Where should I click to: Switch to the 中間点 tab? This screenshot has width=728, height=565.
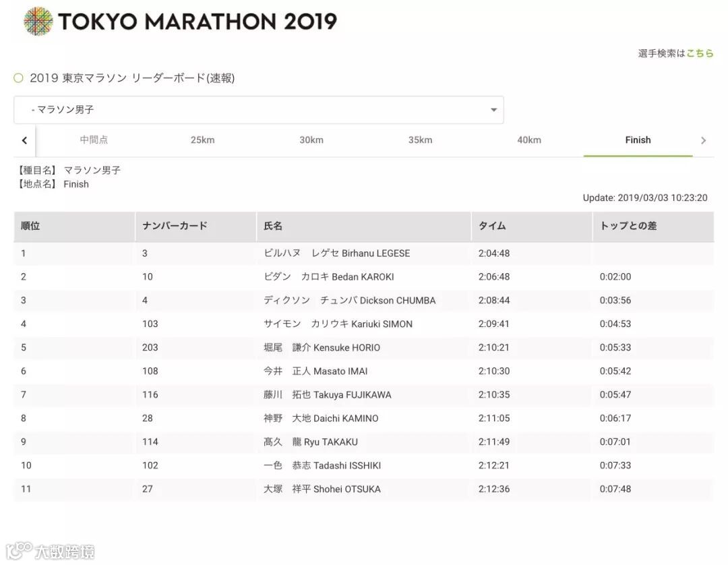click(x=94, y=140)
